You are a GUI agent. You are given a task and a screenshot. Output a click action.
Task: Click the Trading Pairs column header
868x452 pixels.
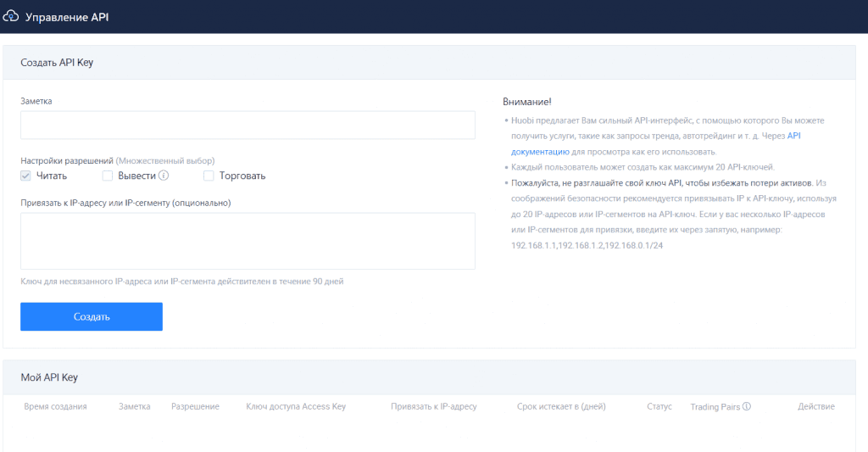pyautogui.click(x=715, y=406)
